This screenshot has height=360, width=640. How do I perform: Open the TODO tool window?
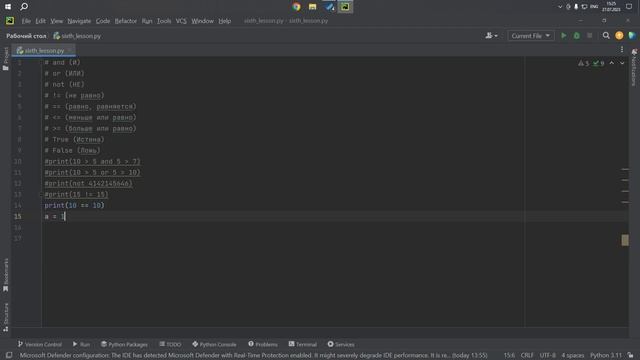[x=170, y=344]
